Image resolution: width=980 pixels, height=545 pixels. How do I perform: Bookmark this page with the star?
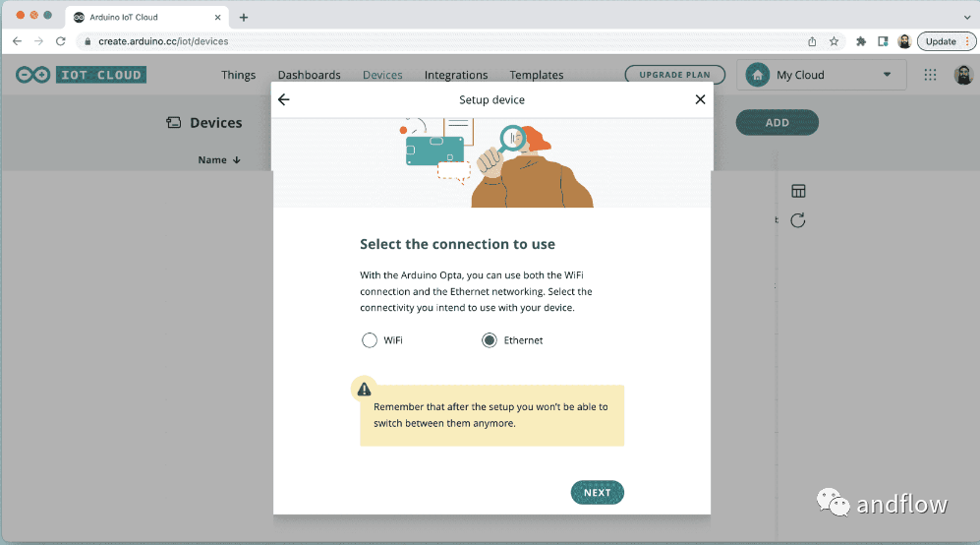tap(834, 41)
